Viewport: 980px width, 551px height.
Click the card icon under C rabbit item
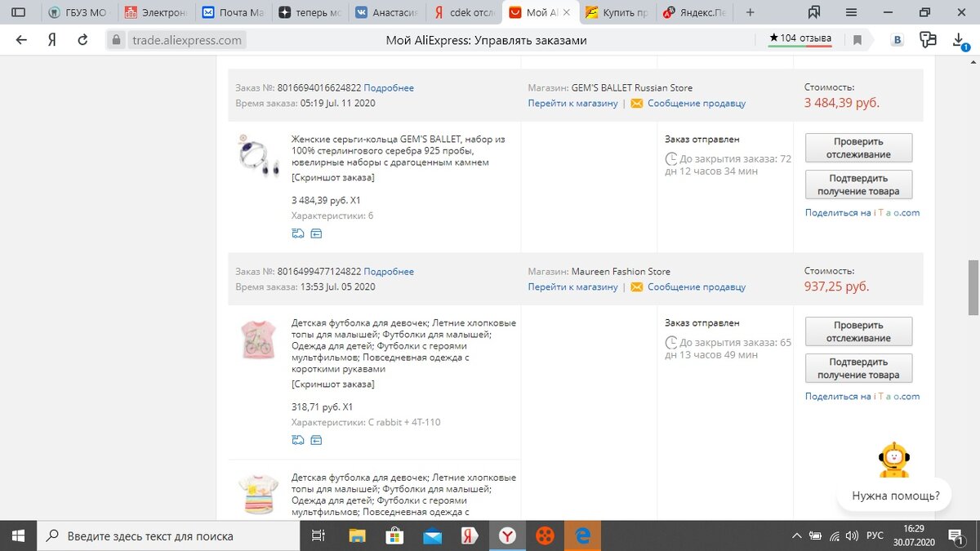point(316,440)
